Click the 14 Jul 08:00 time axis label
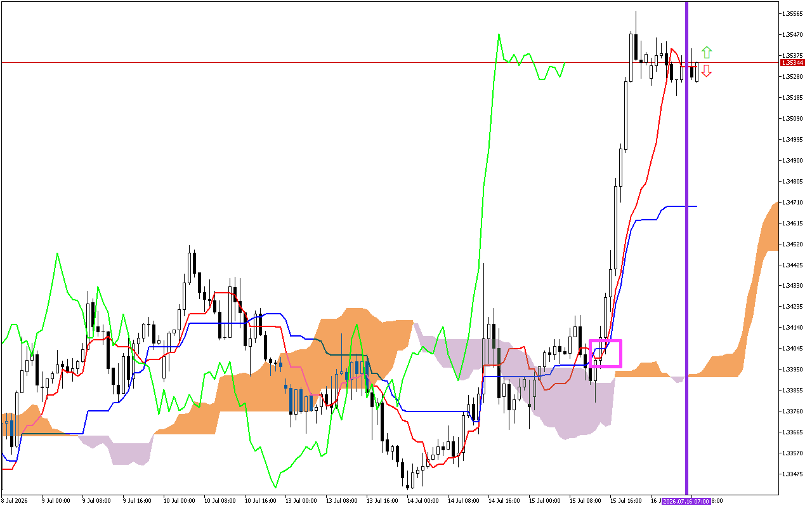This screenshot has width=812, height=508. click(463, 500)
